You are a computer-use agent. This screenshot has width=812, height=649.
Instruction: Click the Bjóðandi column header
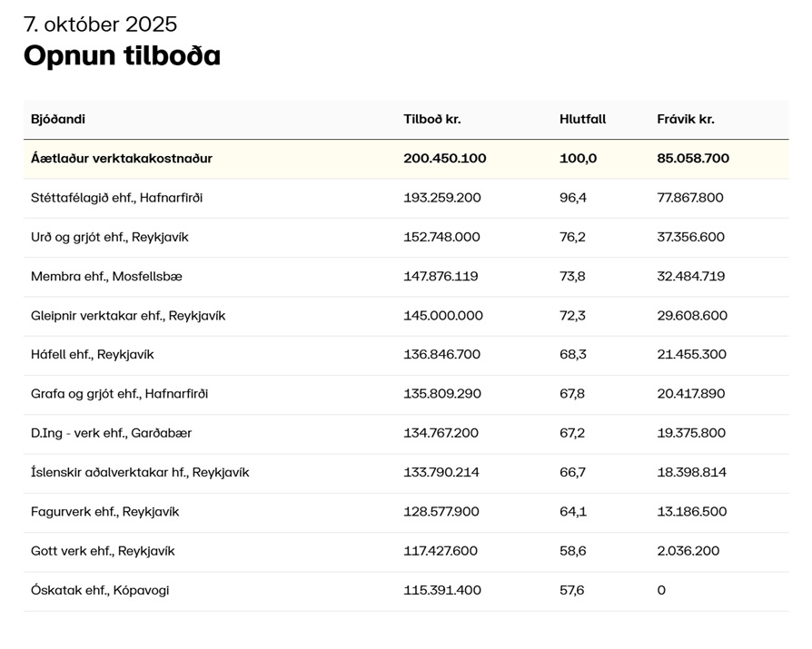58,119
